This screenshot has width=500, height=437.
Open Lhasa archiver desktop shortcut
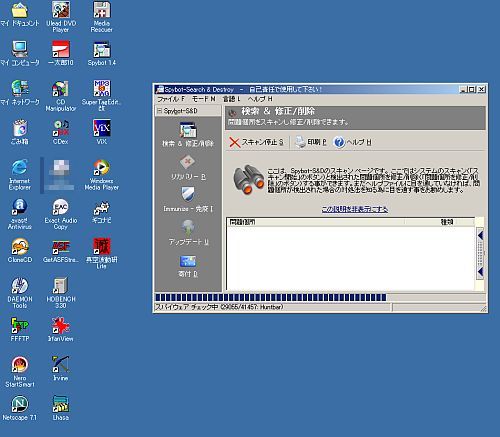tap(61, 408)
